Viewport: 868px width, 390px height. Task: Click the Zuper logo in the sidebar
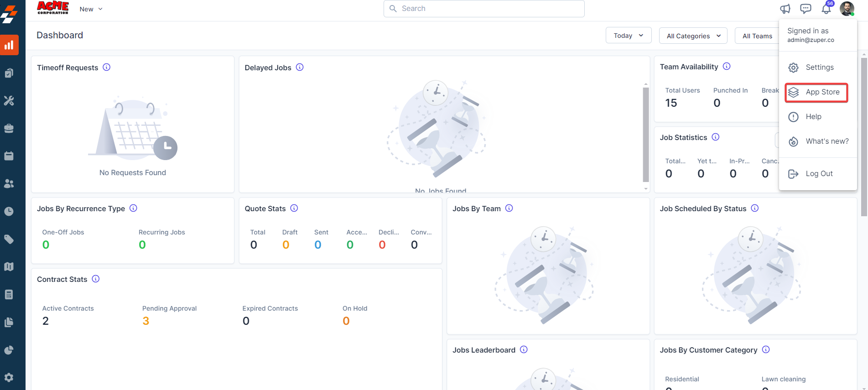[9, 14]
